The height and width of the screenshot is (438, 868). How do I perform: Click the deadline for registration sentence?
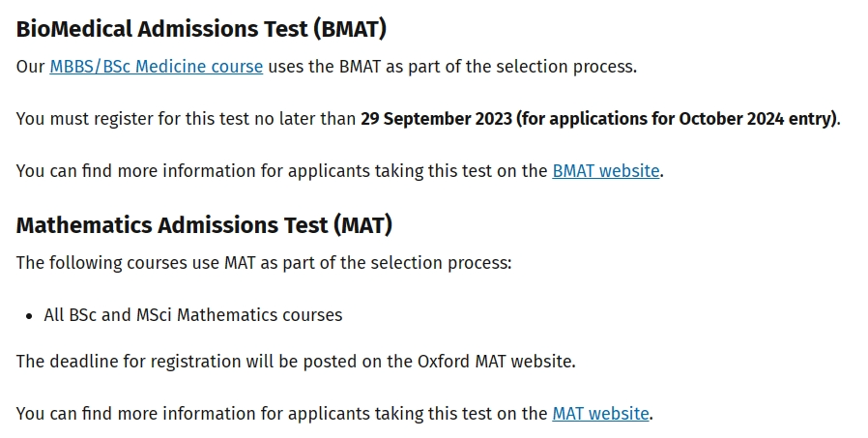click(x=296, y=362)
